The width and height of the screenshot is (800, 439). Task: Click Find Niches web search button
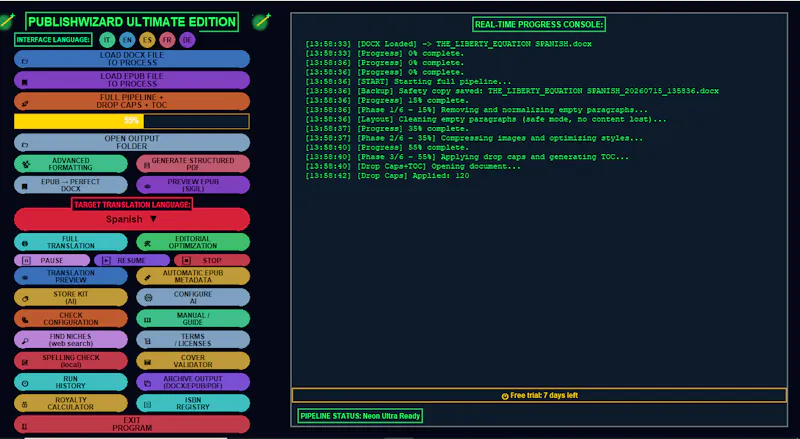coord(71,340)
